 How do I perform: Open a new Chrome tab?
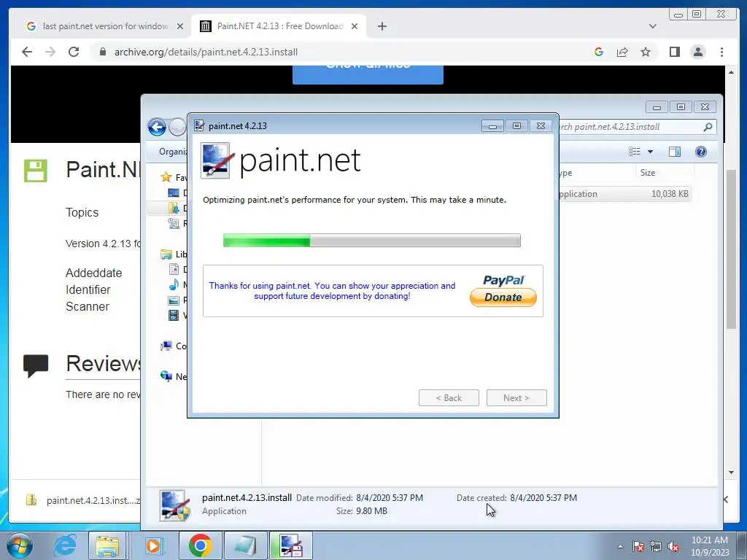(382, 26)
